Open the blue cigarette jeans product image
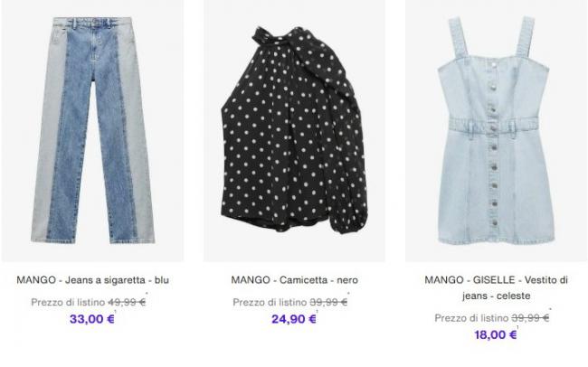Viewport: 588px width, 367px height. pos(92,130)
